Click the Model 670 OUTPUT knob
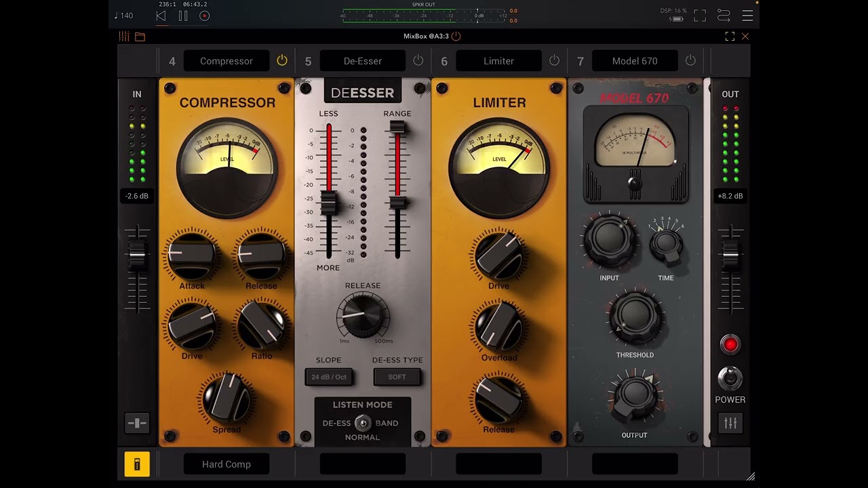868x488 pixels. [635, 394]
